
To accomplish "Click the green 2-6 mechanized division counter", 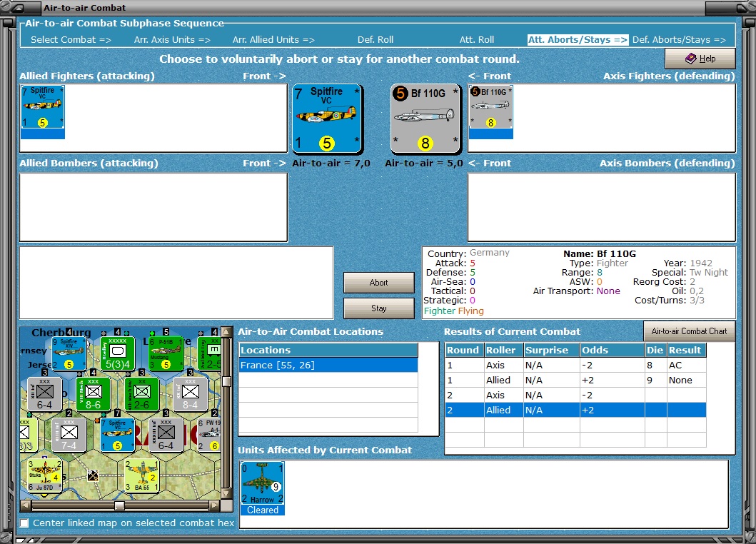I will [142, 394].
